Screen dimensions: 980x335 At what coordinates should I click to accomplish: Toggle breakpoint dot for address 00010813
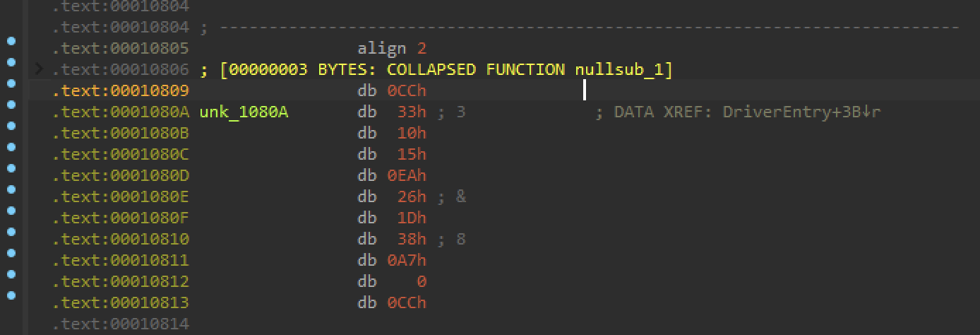11,295
